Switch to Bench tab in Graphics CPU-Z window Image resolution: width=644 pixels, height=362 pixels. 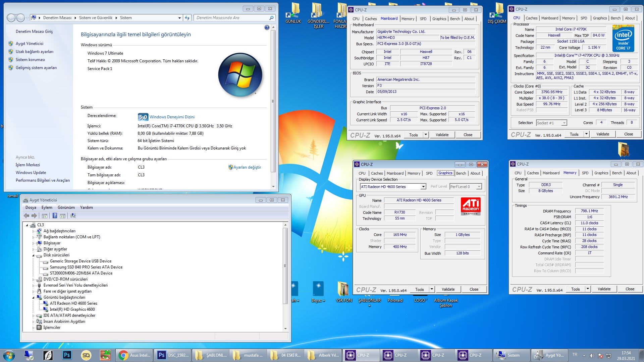461,173
